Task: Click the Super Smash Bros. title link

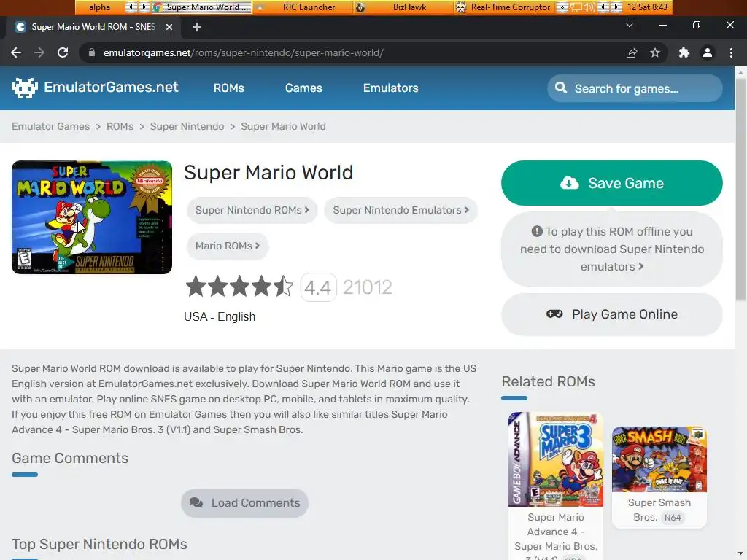Action: click(x=659, y=510)
